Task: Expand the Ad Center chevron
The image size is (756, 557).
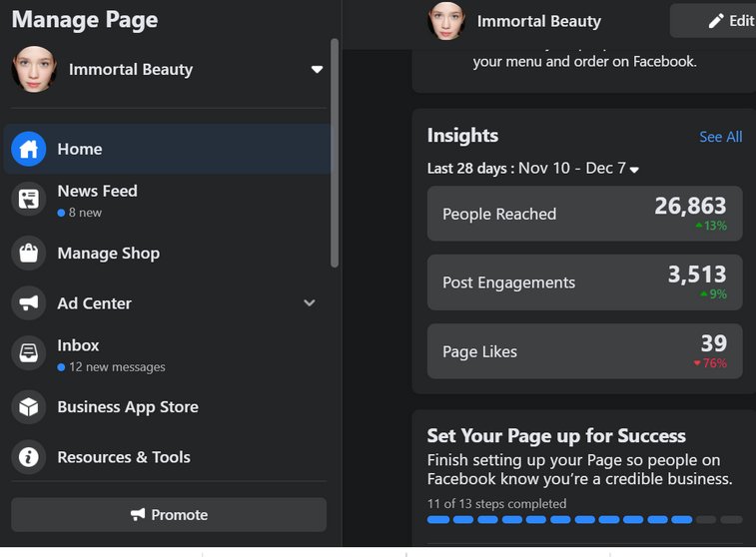Action: tap(310, 303)
